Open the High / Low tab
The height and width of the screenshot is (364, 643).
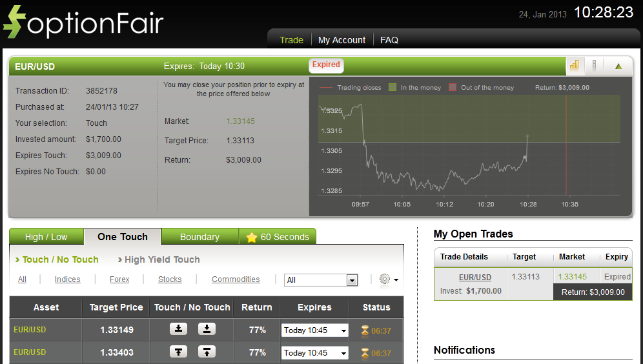[46, 237]
